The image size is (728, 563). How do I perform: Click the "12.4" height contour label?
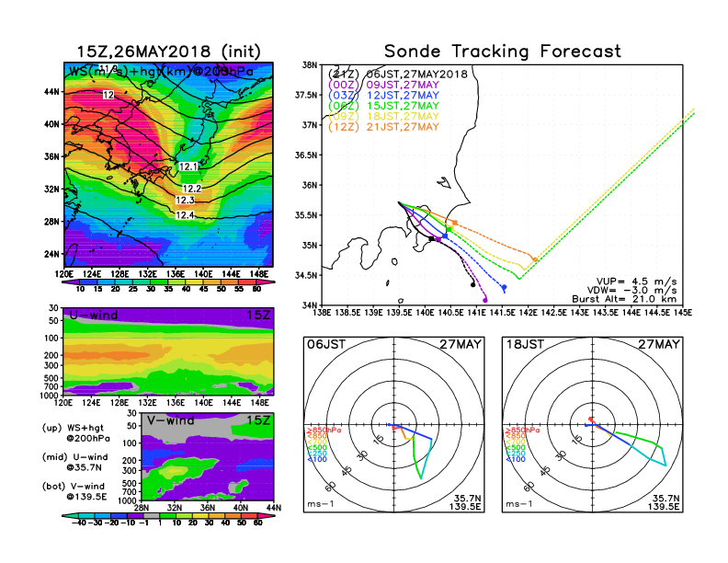(185, 215)
